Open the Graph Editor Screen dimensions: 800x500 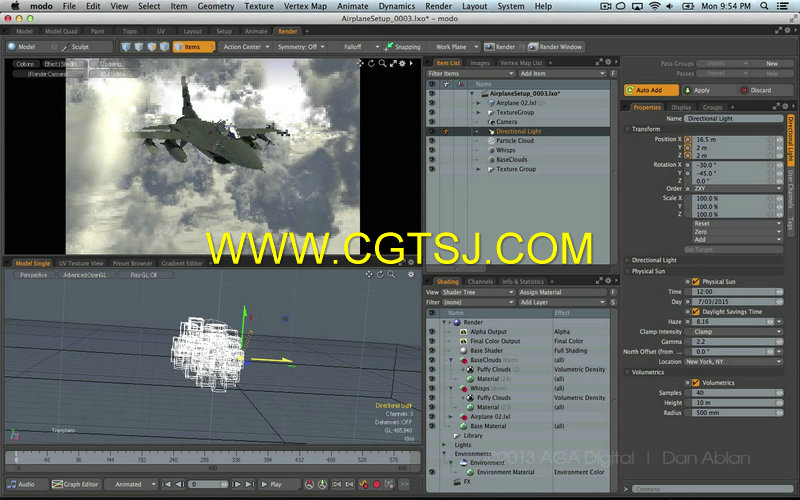click(x=76, y=484)
